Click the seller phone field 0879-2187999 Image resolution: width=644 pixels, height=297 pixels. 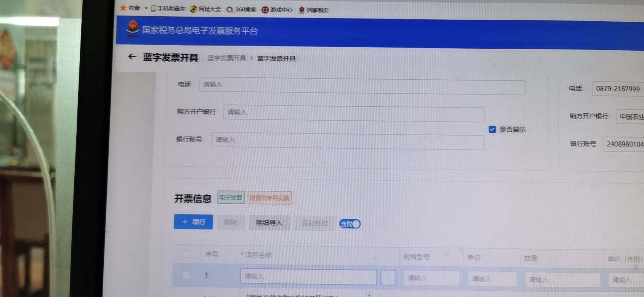618,89
